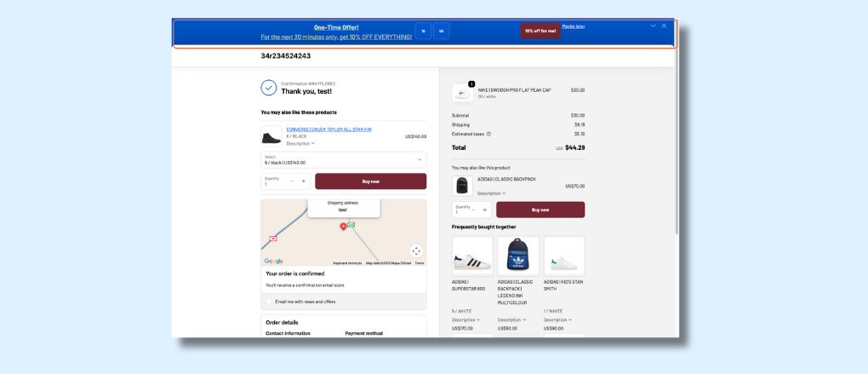Increase quantity for the Adidas Classic Backpack
868x374 pixels.
tap(485, 210)
